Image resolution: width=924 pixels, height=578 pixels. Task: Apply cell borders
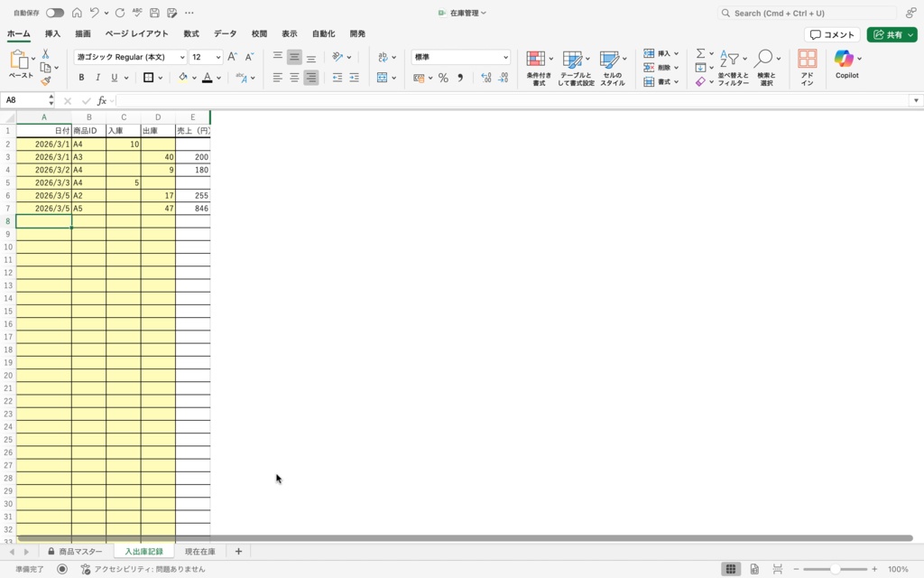pyautogui.click(x=149, y=78)
